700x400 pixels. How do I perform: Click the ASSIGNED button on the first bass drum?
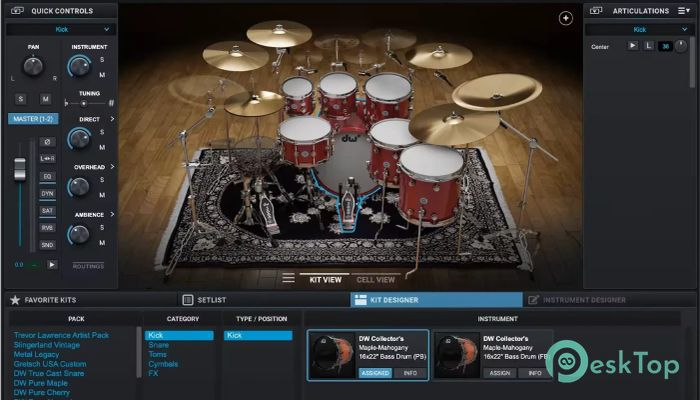coord(375,373)
